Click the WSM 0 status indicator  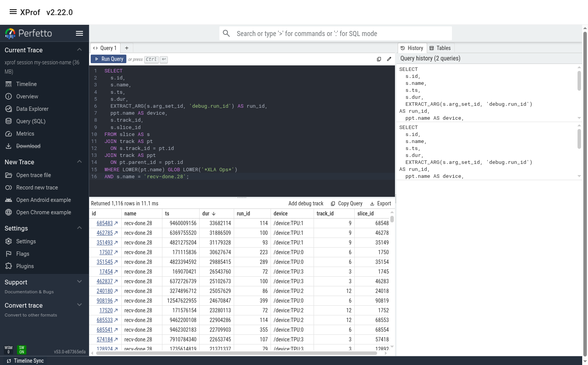(x=8, y=350)
